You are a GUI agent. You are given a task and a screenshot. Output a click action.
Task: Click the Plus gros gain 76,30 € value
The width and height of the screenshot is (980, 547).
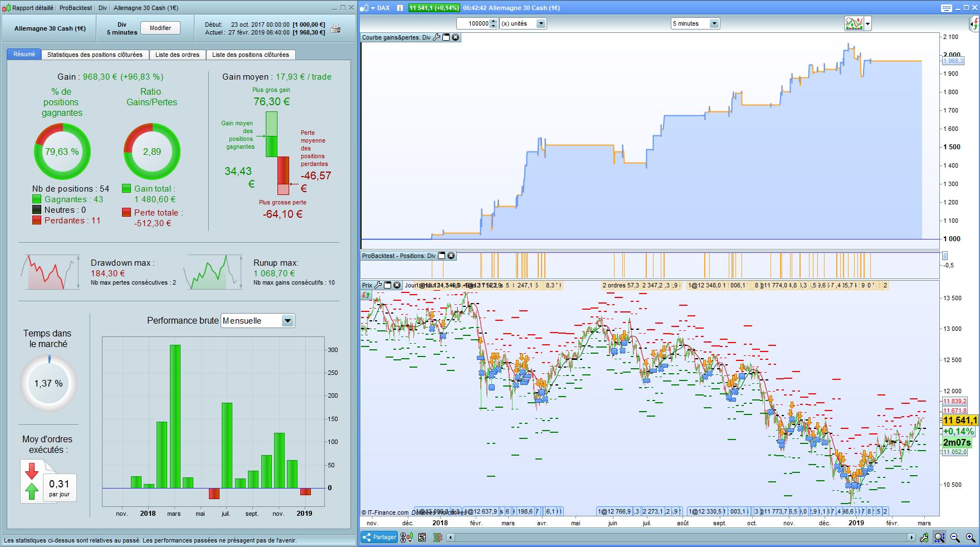click(x=271, y=101)
